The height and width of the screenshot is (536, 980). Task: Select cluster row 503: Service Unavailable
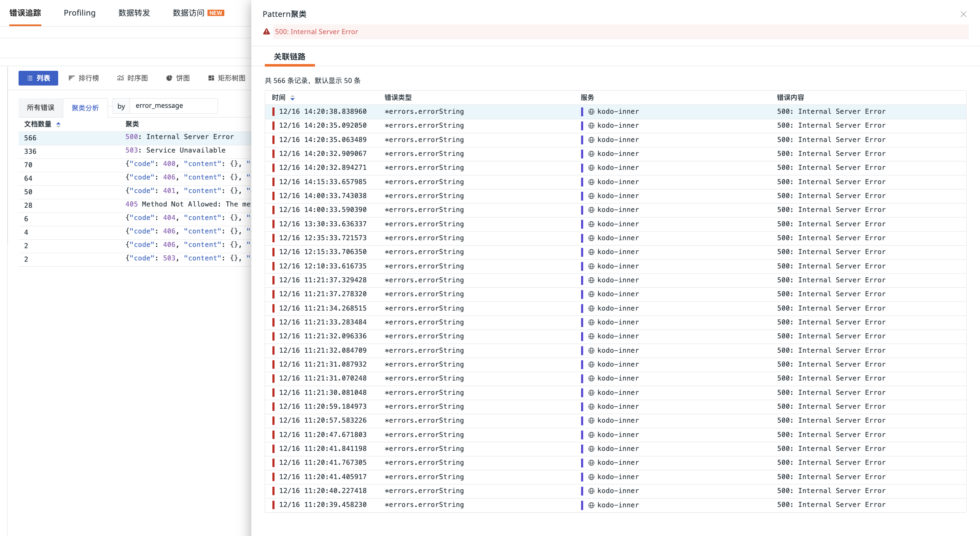click(135, 151)
